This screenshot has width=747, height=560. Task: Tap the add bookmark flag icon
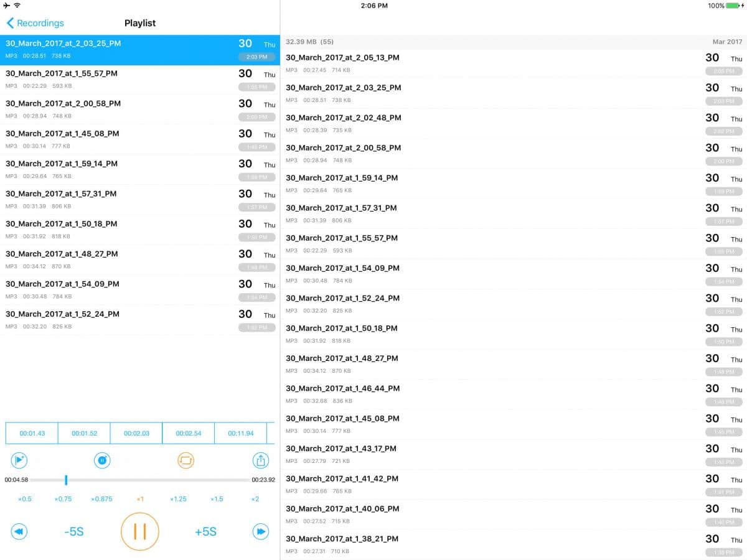(19, 460)
